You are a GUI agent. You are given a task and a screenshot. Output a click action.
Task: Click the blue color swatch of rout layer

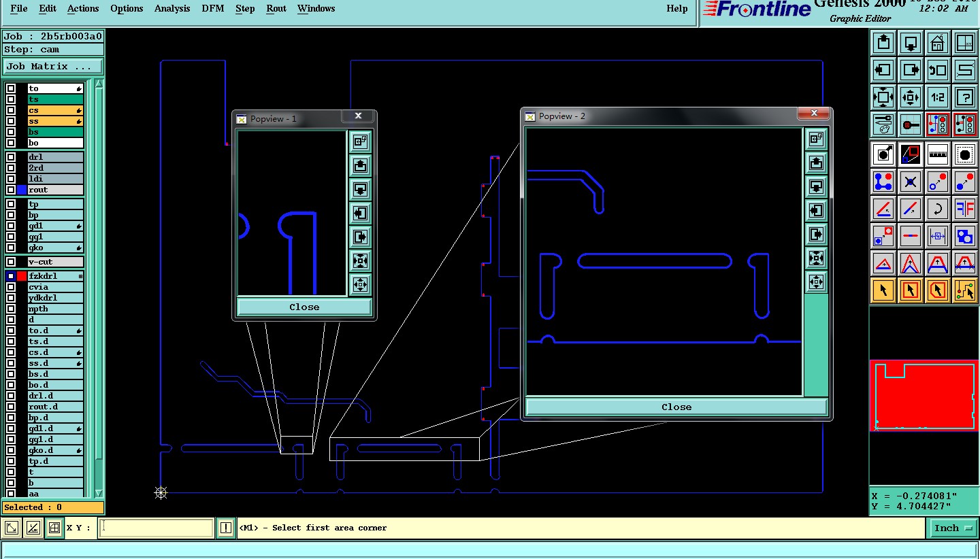click(22, 190)
